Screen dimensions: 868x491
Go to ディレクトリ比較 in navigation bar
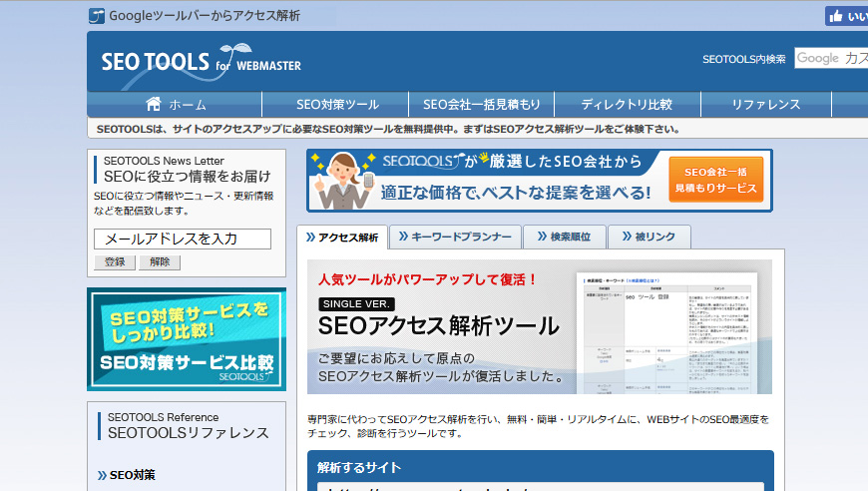(627, 105)
